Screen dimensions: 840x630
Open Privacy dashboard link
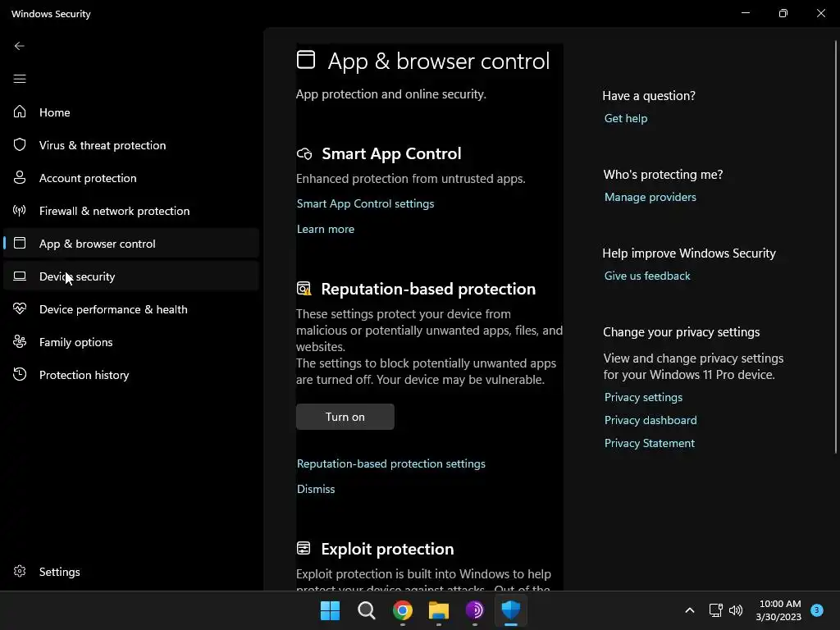[651, 420]
